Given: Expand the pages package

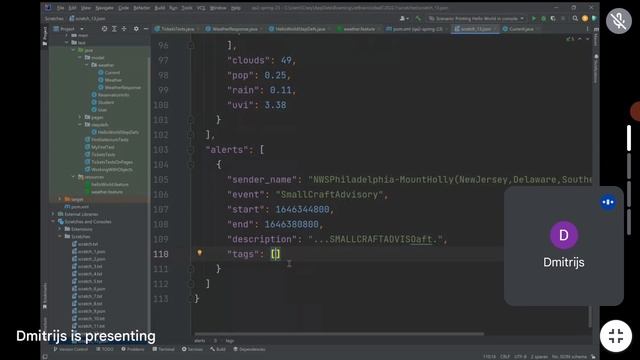Looking at the screenshot, I should pyautogui.click(x=80, y=117).
